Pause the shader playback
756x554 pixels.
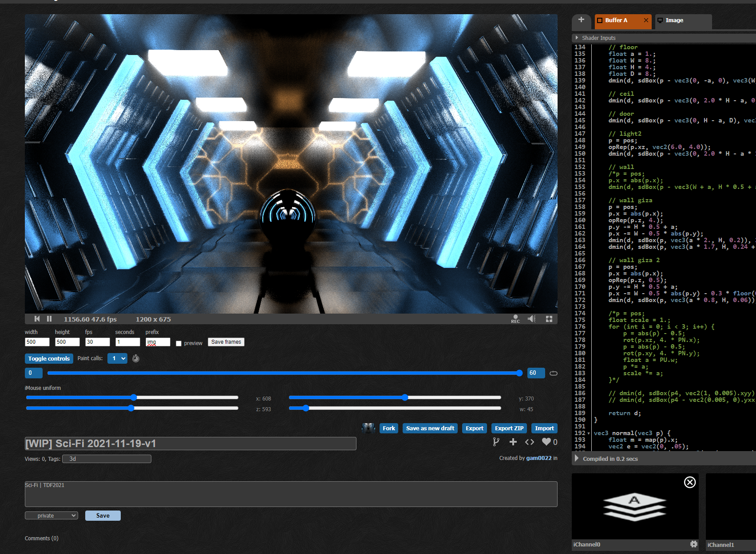(49, 319)
